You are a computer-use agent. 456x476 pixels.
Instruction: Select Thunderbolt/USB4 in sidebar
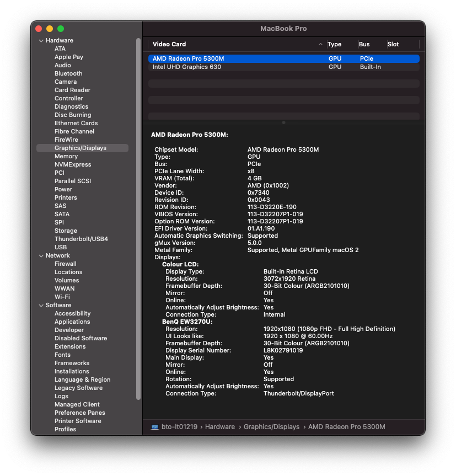point(81,239)
